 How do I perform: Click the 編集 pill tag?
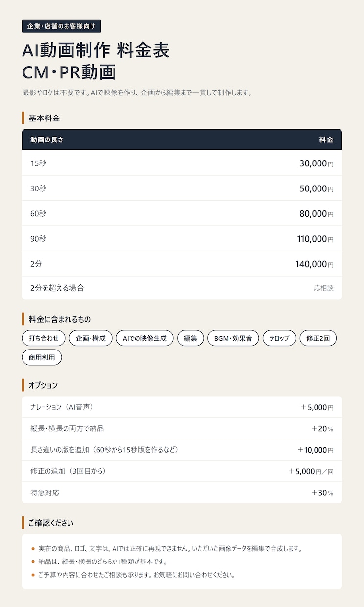(x=190, y=338)
